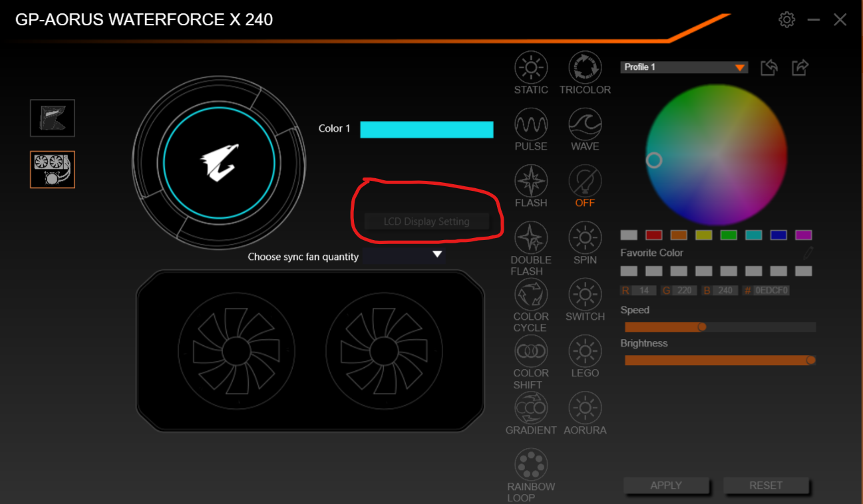Click the G value field
The width and height of the screenshot is (863, 504).
point(685,291)
